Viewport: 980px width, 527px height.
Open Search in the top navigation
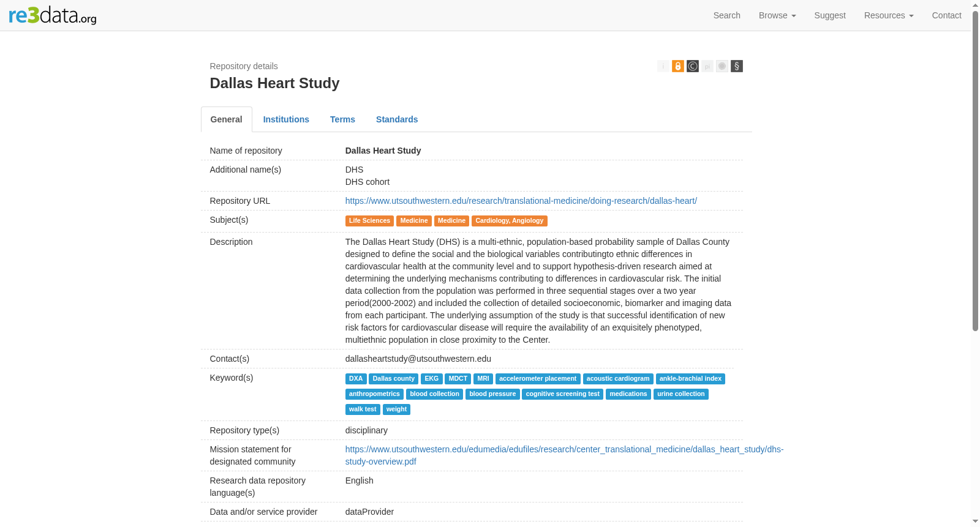(726, 15)
